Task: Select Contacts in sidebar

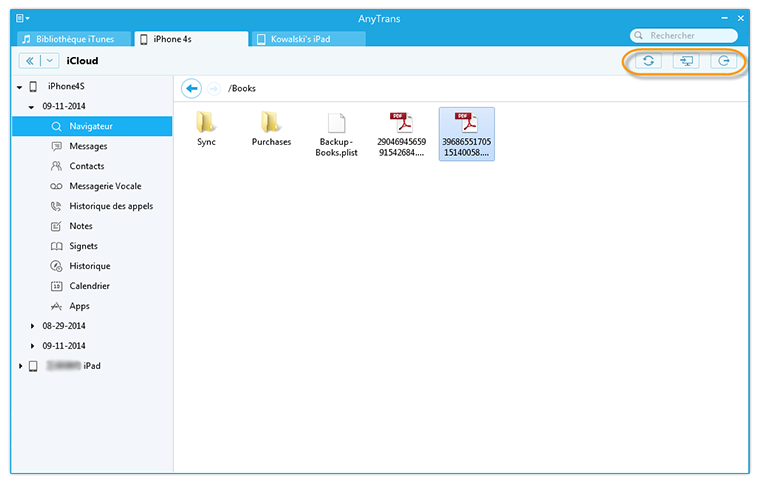Action: [92, 166]
